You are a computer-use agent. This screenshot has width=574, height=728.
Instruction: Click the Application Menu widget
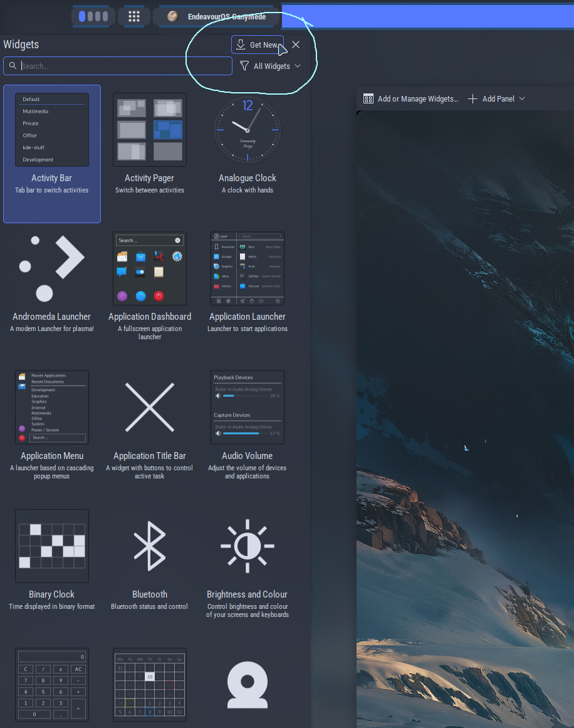(x=52, y=408)
